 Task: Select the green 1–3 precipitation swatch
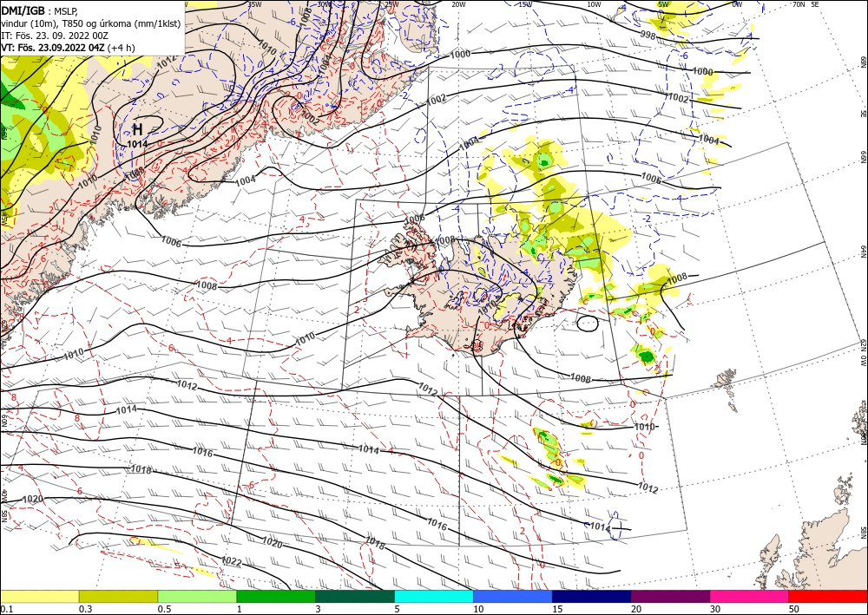[276, 596]
